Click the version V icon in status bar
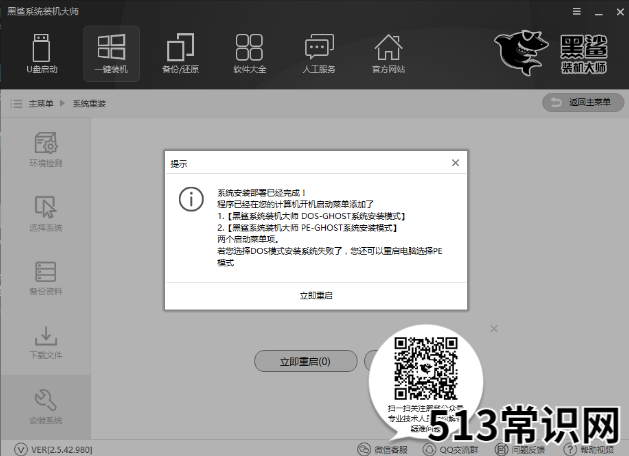Viewport: 629px width, 456px height. (21, 450)
